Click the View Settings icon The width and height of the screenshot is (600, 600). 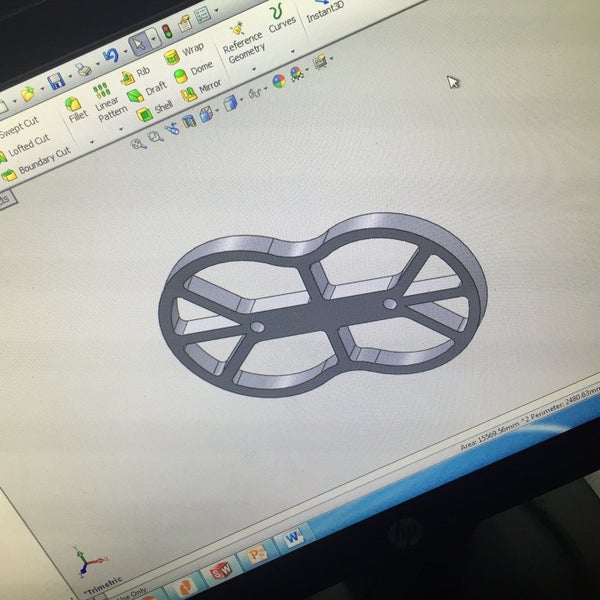321,62
